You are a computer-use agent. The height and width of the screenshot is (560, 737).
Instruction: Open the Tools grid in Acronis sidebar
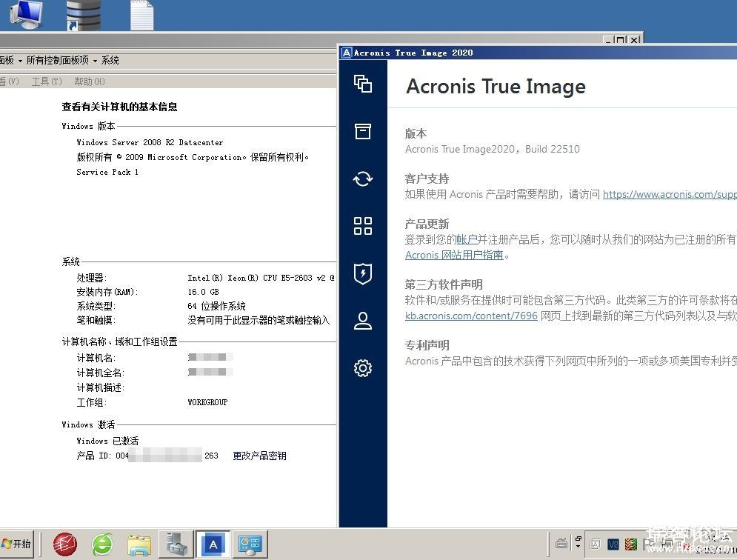click(363, 226)
